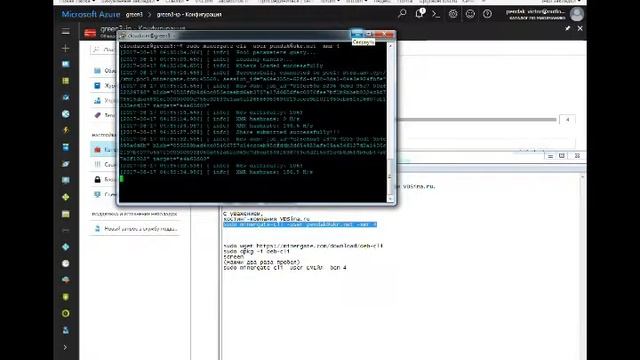Open the new support request menu item

pyautogui.click(x=136, y=229)
